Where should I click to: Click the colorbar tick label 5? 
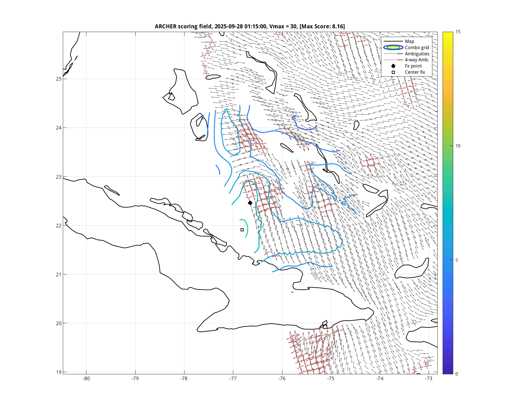click(x=457, y=260)
